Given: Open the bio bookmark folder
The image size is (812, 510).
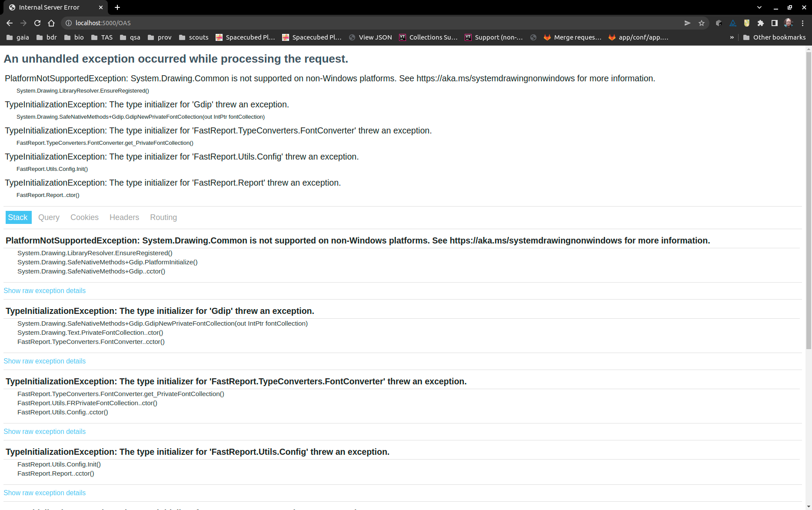Looking at the screenshot, I should point(74,37).
